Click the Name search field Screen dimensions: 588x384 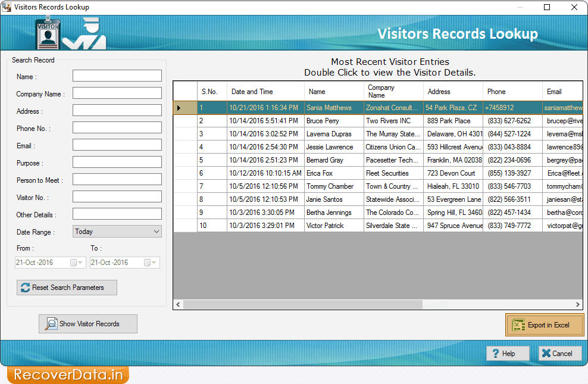[117, 76]
